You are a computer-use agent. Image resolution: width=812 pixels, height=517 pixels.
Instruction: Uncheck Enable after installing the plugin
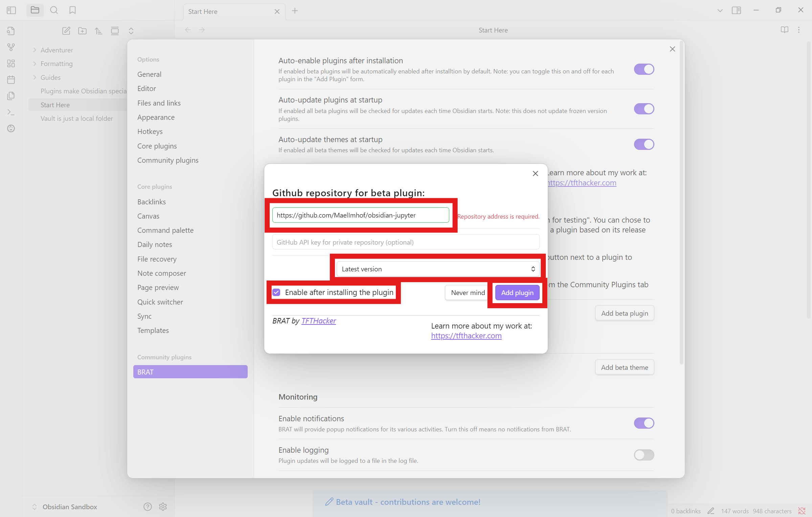point(276,292)
